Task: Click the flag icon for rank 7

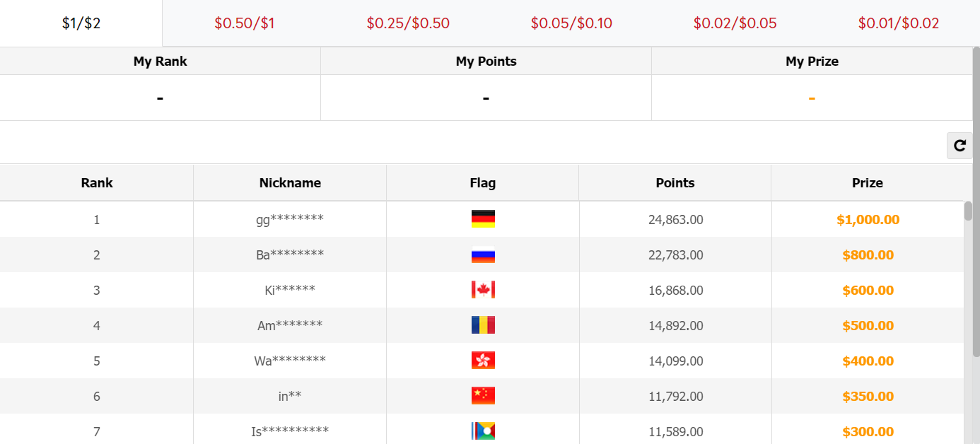Action: pyautogui.click(x=483, y=431)
